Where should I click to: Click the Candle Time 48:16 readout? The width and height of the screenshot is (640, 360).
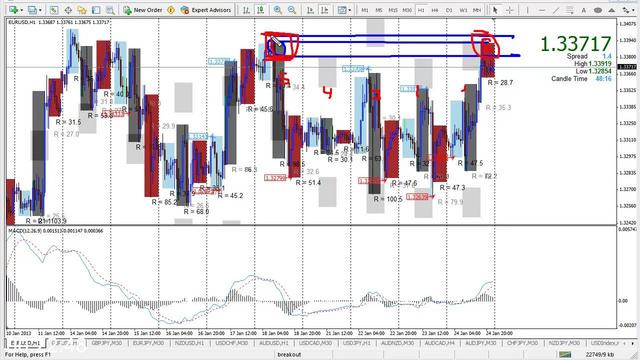[581, 78]
